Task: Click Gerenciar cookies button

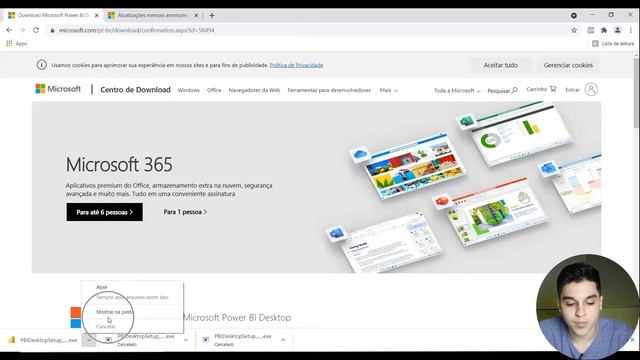Action: 568,65
